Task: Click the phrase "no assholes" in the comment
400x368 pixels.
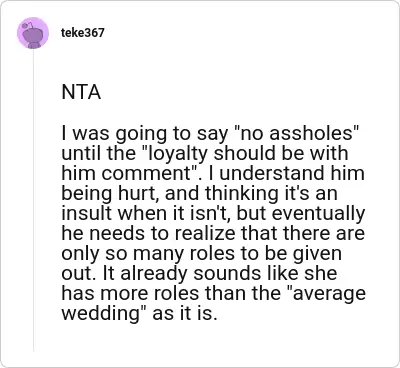Action: click(x=294, y=133)
